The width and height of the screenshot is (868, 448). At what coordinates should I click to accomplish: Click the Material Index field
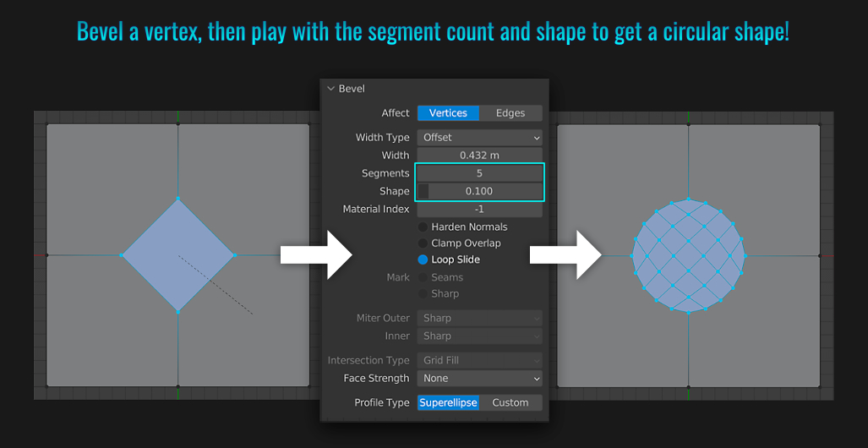(x=479, y=210)
